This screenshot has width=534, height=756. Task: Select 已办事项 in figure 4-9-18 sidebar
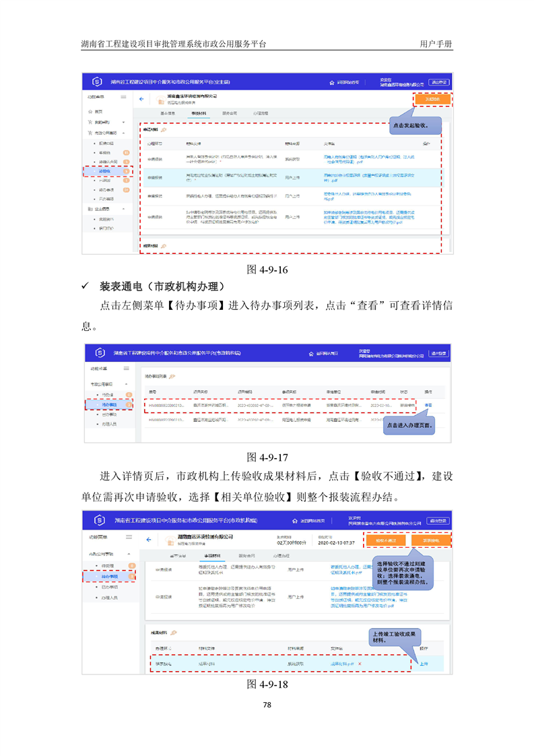click(x=109, y=588)
